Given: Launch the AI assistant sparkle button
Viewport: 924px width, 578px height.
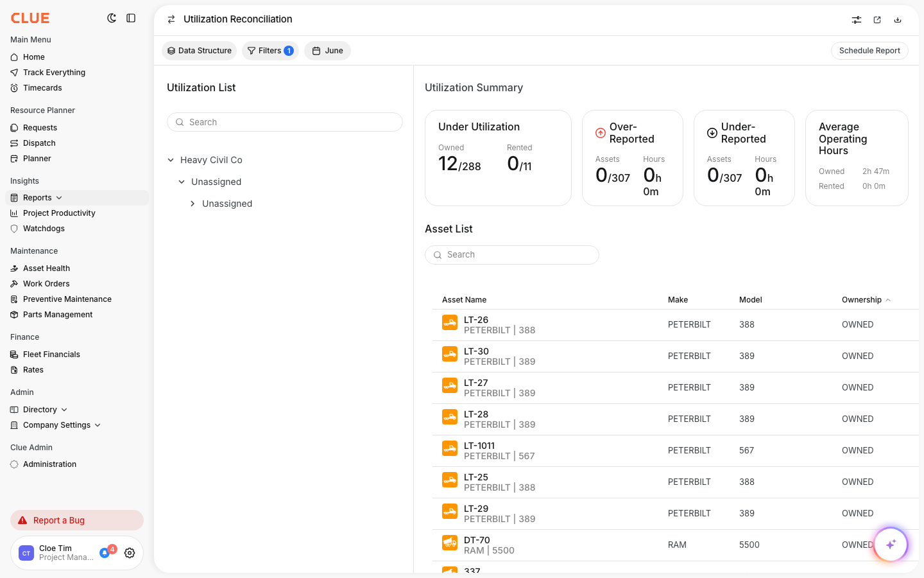Looking at the screenshot, I should 891,545.
